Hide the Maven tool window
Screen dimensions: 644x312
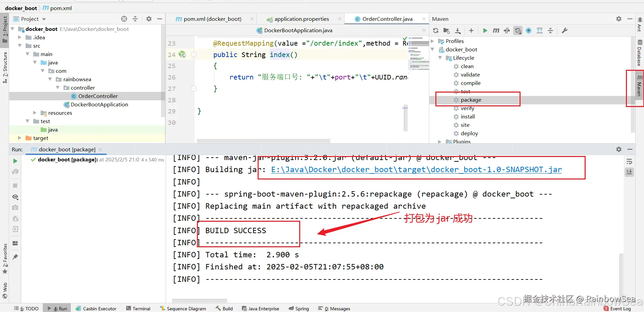[x=630, y=19]
